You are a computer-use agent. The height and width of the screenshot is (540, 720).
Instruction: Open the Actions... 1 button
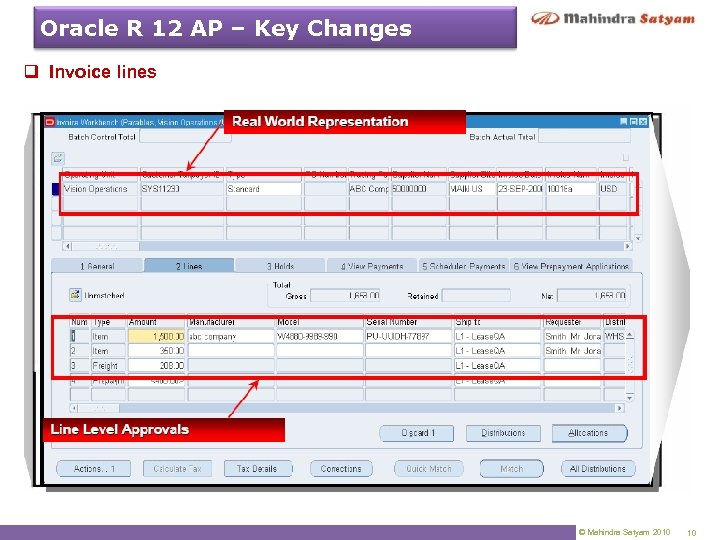click(x=94, y=469)
